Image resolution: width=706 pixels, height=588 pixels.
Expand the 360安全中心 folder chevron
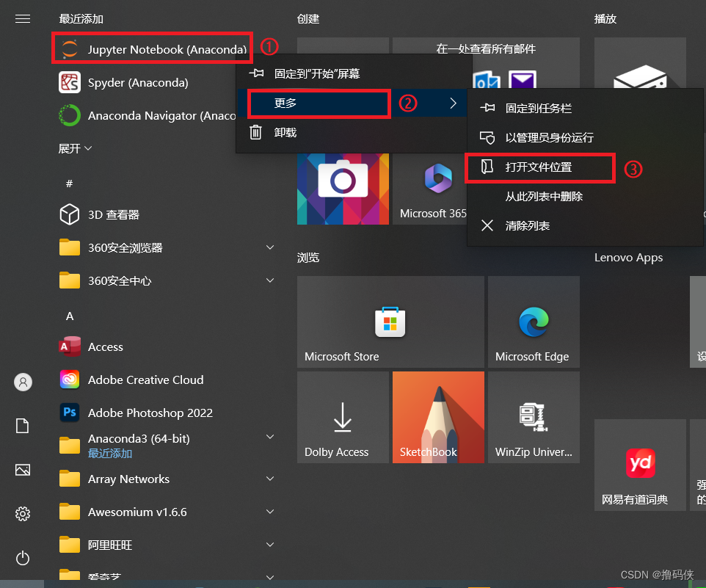[270, 280]
